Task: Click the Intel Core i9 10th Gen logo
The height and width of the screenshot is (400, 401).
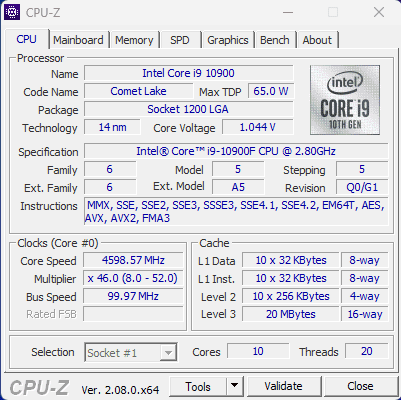Action: (345, 100)
